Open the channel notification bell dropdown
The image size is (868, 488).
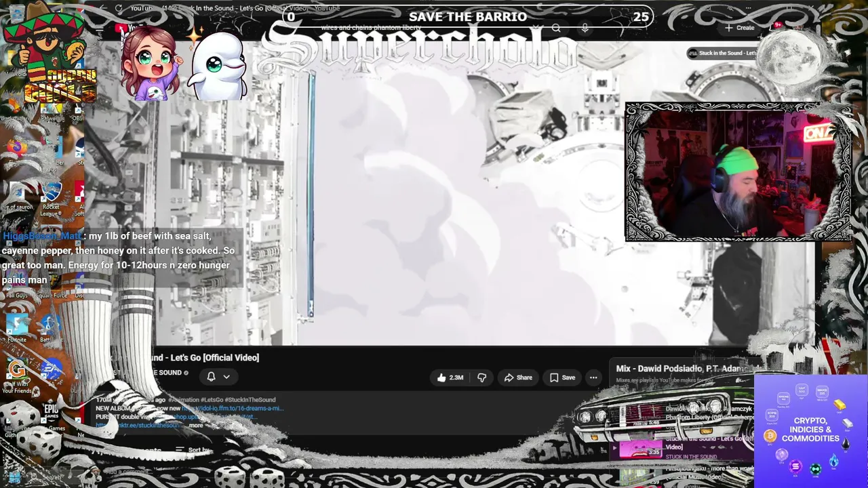click(x=218, y=377)
